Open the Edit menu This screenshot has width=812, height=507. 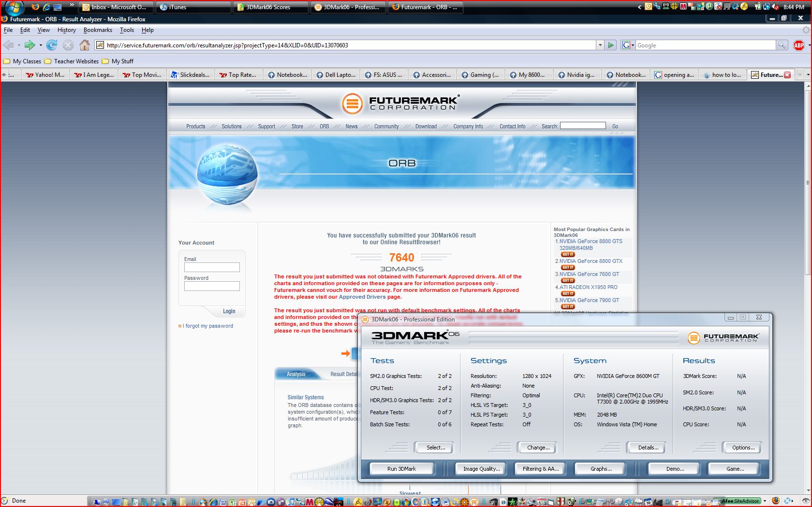[x=25, y=30]
